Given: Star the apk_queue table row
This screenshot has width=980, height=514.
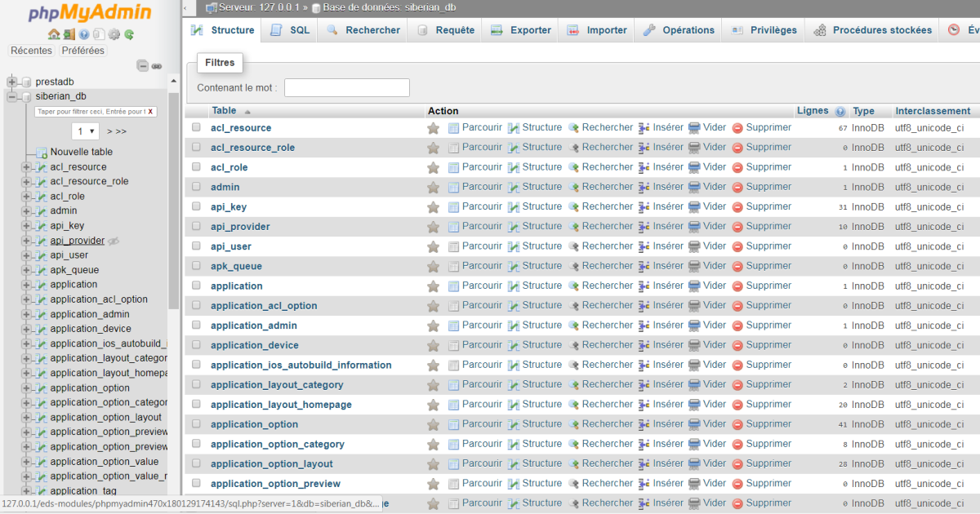Looking at the screenshot, I should (x=433, y=266).
